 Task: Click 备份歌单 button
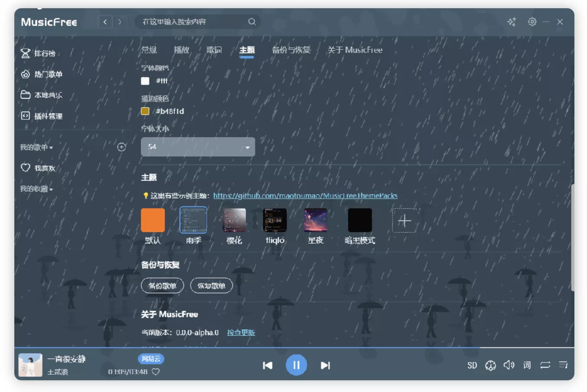pyautogui.click(x=162, y=286)
